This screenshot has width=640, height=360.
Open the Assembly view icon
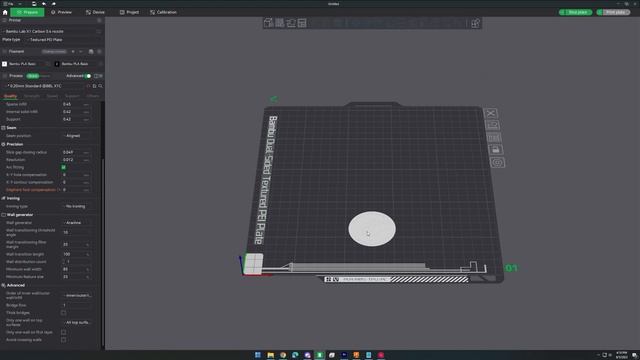click(475, 23)
